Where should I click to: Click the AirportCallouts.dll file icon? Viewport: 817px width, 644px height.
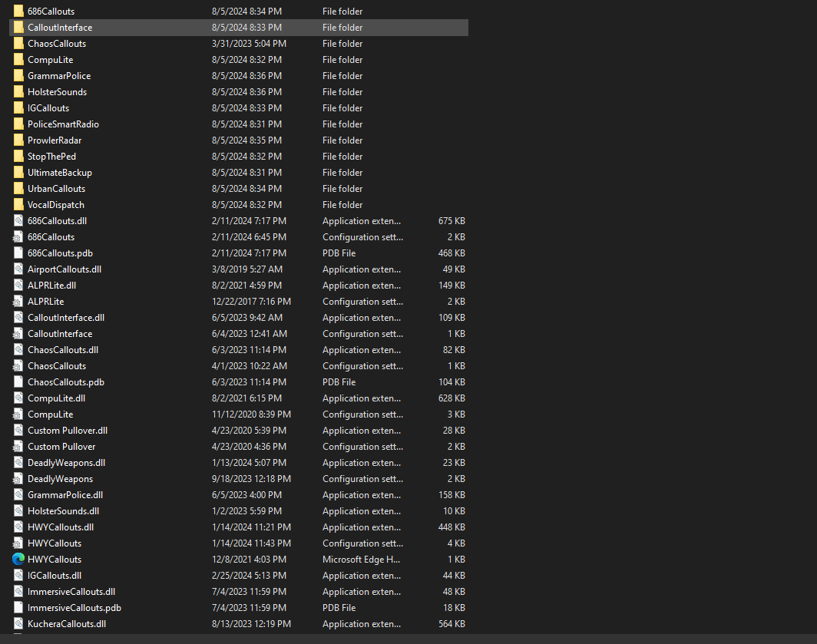(x=18, y=269)
